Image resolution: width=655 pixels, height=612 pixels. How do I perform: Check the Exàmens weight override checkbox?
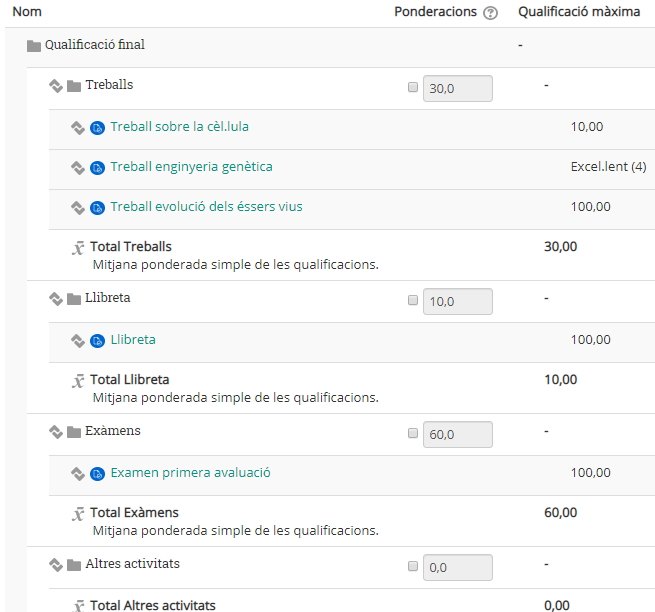413,433
